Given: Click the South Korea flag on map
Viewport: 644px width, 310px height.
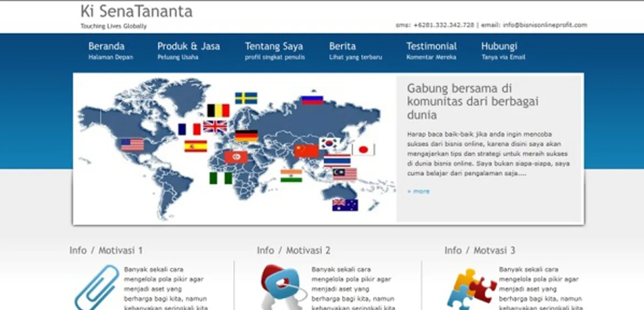Looking at the screenshot, I should [330, 143].
